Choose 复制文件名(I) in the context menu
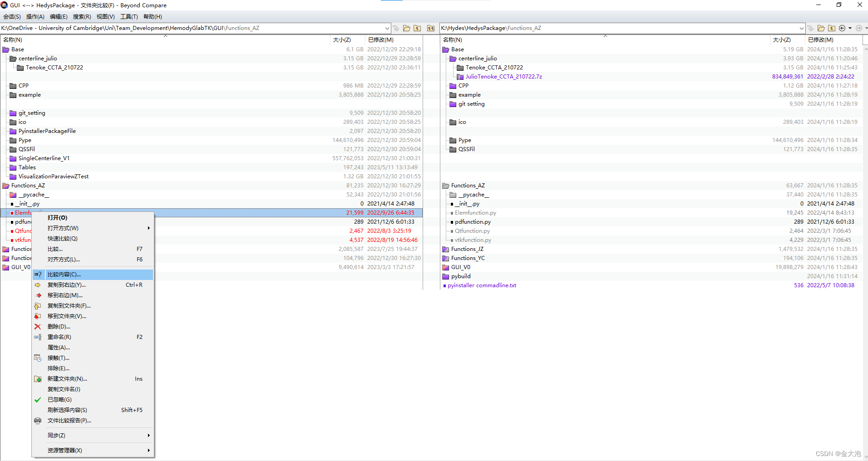The height and width of the screenshot is (461, 868). (93, 389)
